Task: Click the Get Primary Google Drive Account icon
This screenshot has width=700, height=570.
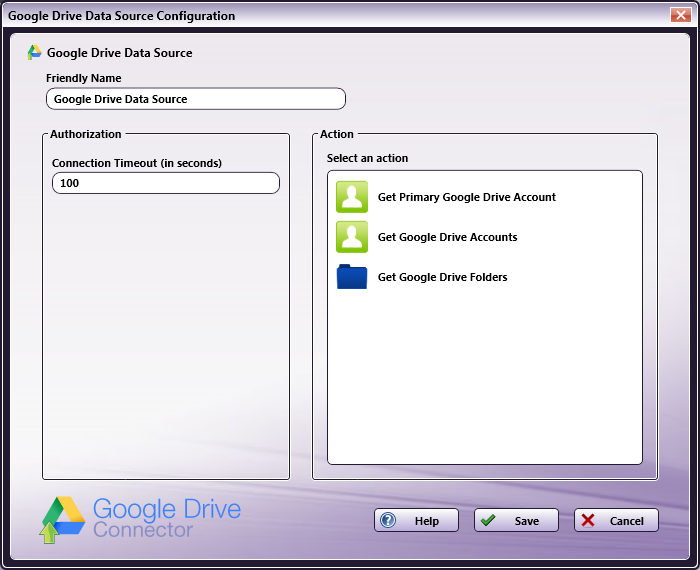Action: [352, 197]
